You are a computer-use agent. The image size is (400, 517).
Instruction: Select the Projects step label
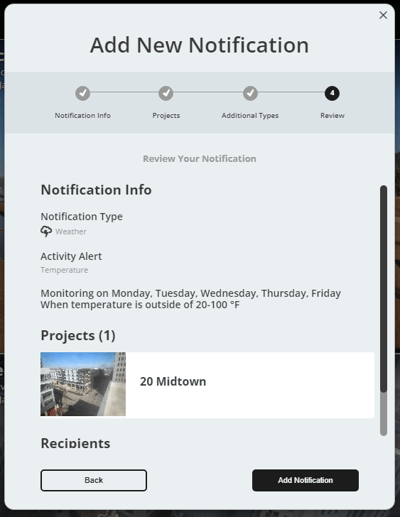click(x=166, y=115)
